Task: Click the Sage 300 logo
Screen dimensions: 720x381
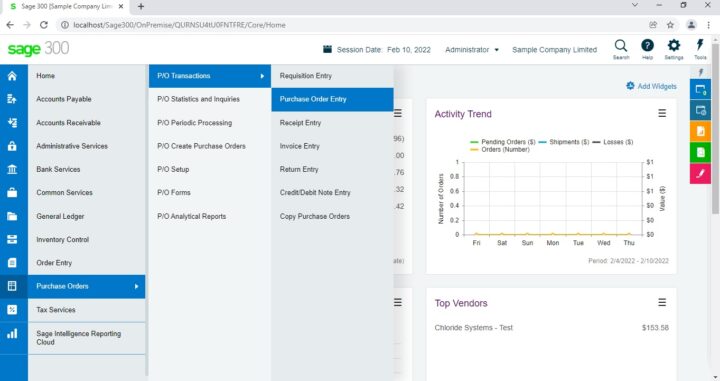Action: click(x=38, y=48)
